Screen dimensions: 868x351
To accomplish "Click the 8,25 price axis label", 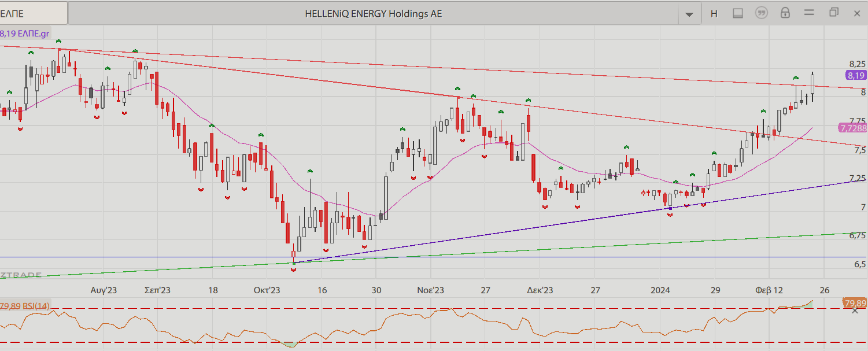I will tap(857, 64).
